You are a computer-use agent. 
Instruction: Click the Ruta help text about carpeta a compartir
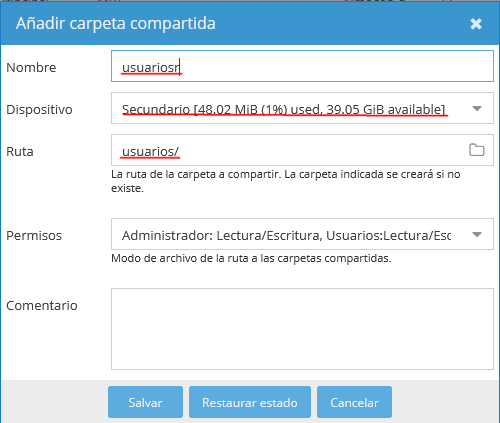286,181
